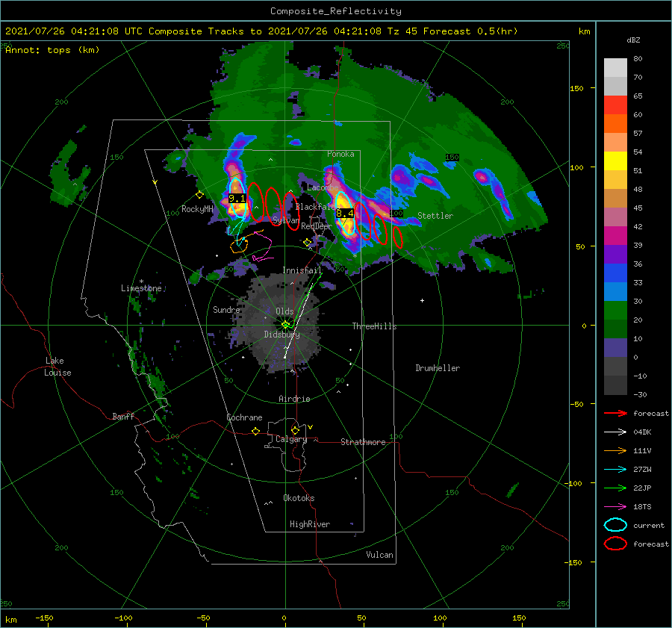Click the Stettler city label

[435, 216]
